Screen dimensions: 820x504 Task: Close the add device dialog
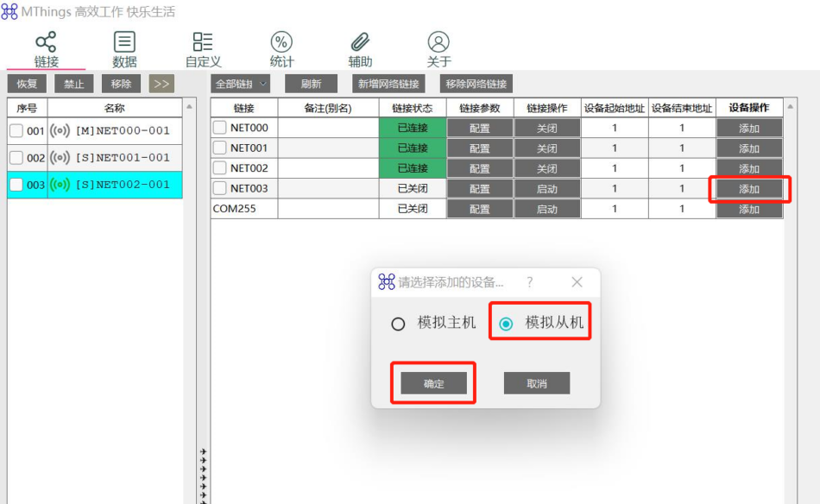point(577,282)
